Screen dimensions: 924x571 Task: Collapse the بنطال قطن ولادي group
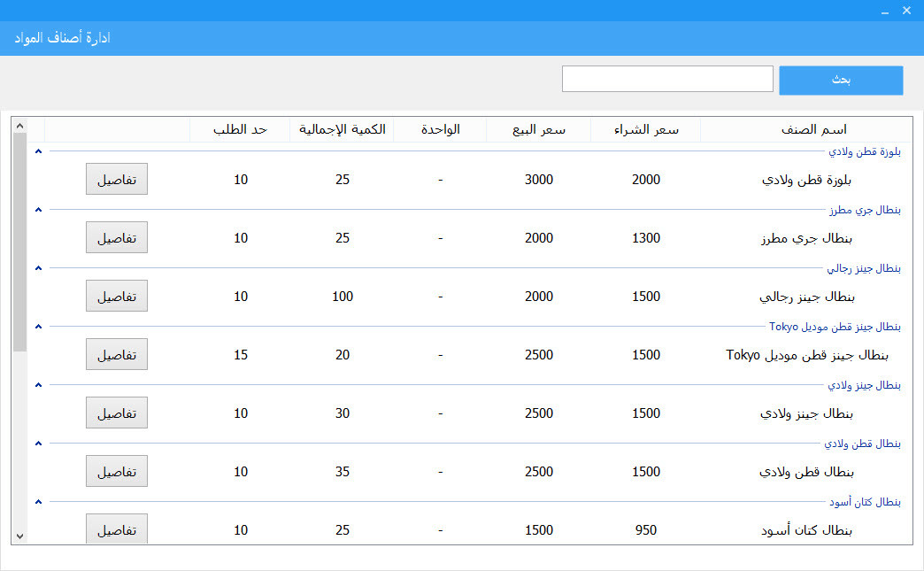[37, 443]
